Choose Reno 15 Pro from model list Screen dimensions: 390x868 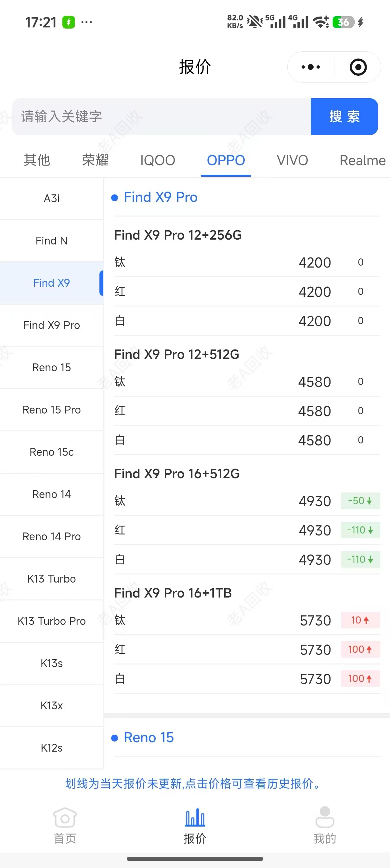[52, 410]
